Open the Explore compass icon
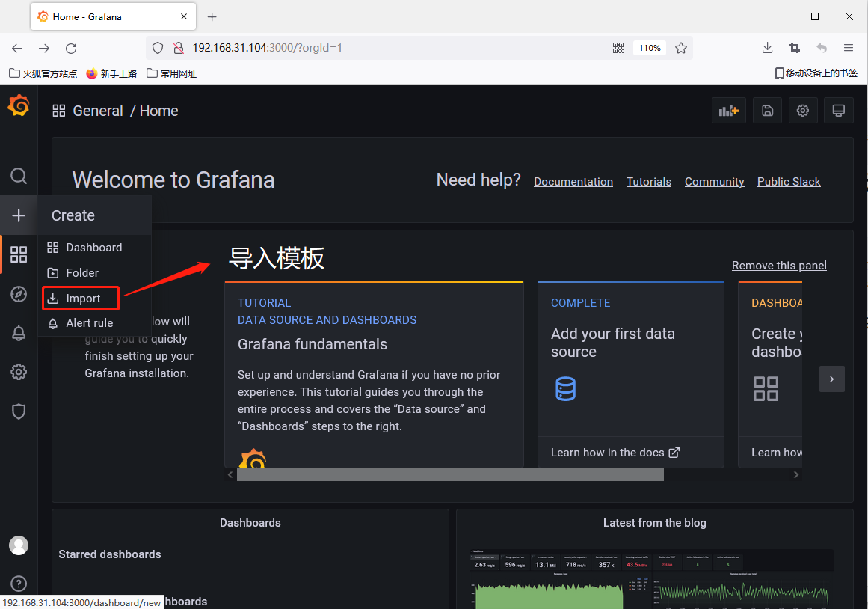Image resolution: width=868 pixels, height=609 pixels. (x=19, y=294)
